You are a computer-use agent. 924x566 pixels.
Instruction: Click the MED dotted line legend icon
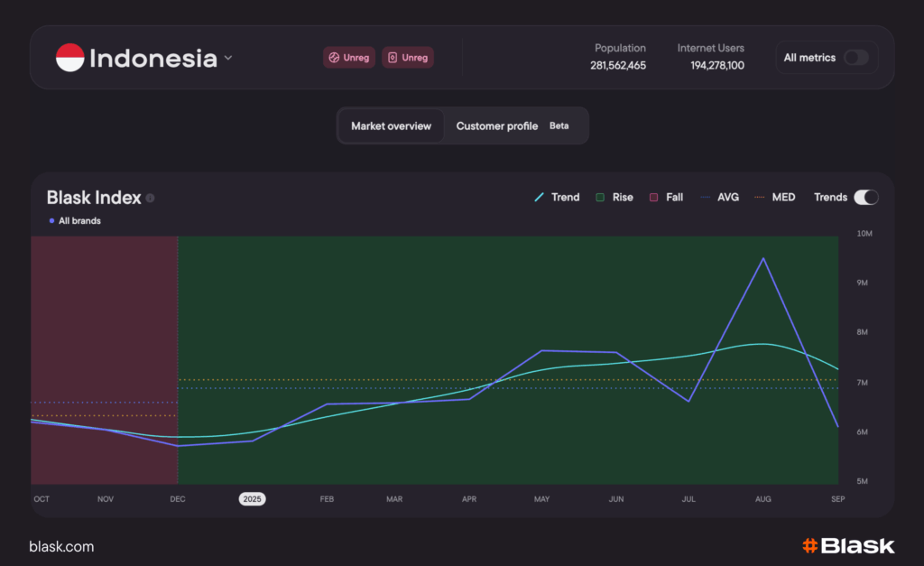point(759,197)
